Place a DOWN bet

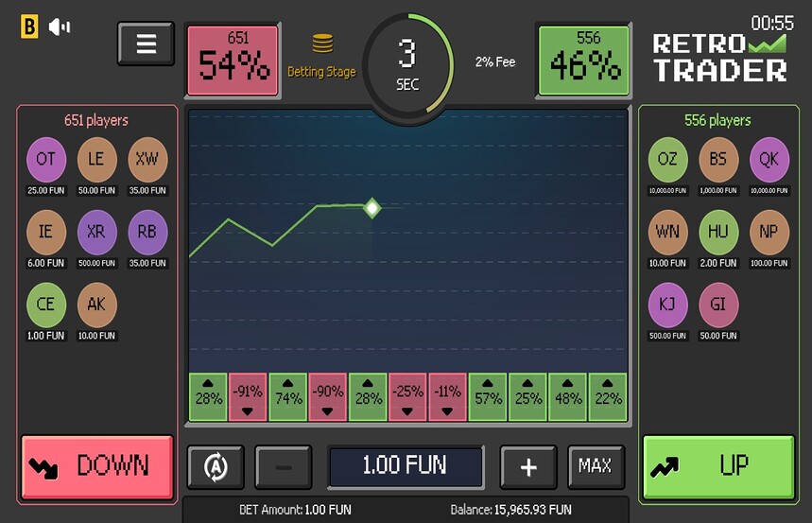pyautogui.click(x=96, y=467)
